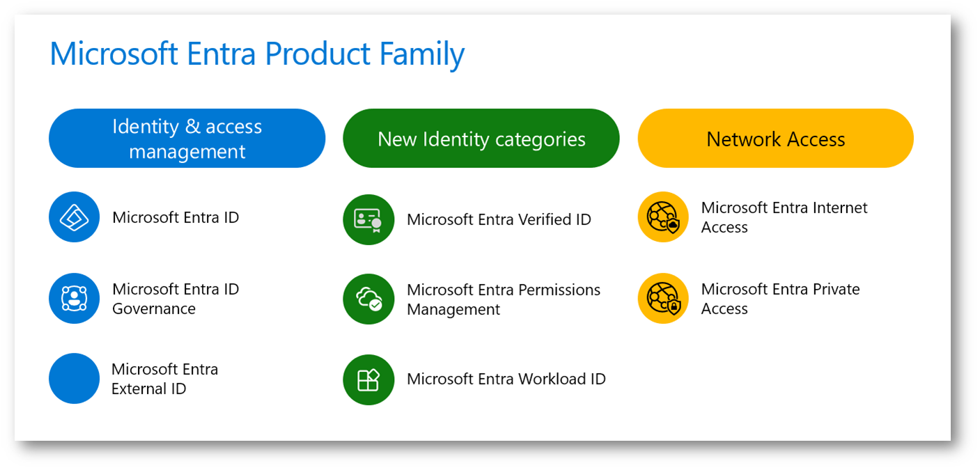Click the Entra ID Governance icon
Screen dimensions: 980x470
[x=74, y=298]
